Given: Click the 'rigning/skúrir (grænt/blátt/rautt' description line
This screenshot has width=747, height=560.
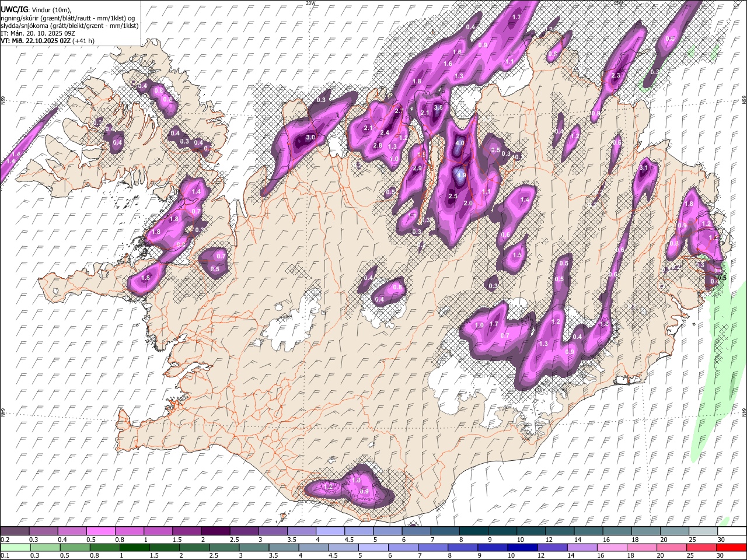Looking at the screenshot, I should (x=67, y=18).
